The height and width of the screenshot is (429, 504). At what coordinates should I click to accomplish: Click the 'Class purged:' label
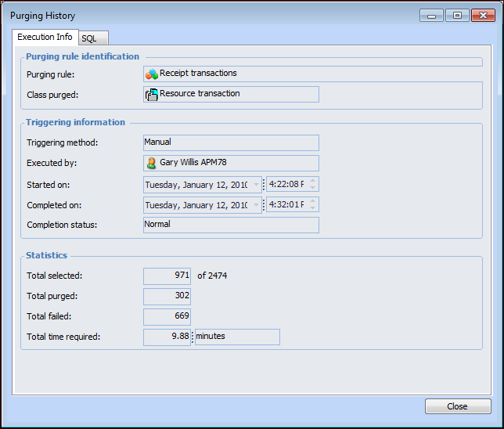[x=52, y=95]
